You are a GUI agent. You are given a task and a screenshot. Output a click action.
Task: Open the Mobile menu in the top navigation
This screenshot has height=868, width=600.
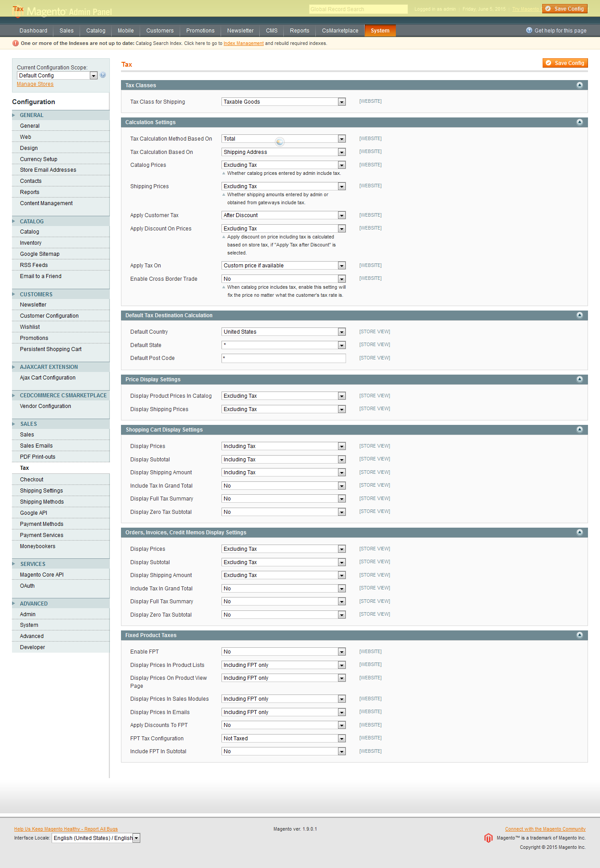pos(126,31)
